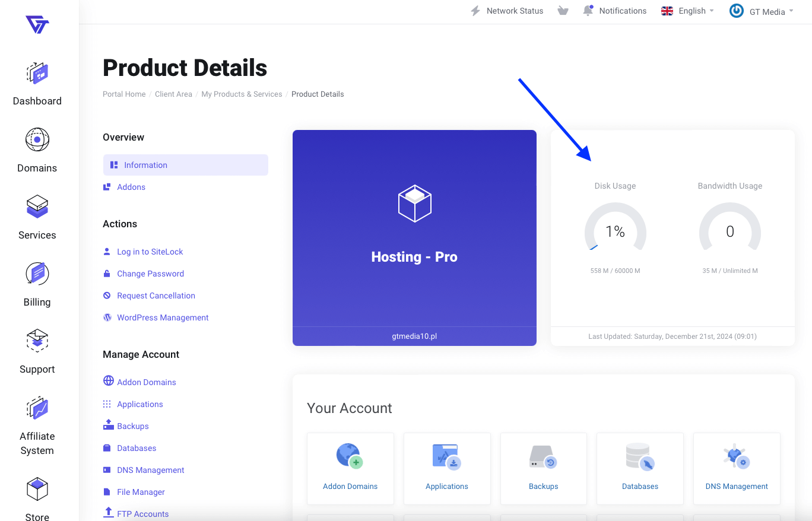Select Information in Overview menu
Image resolution: width=812 pixels, height=521 pixels.
(186, 165)
